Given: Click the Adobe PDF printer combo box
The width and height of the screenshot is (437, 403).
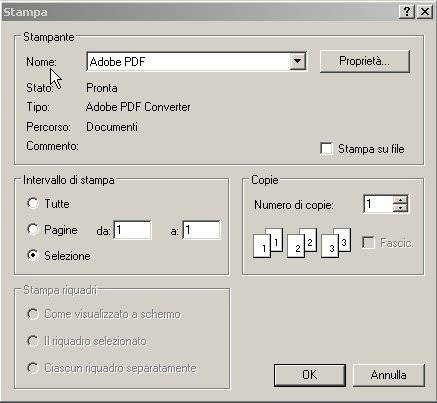Looking at the screenshot, I should click(196, 61).
